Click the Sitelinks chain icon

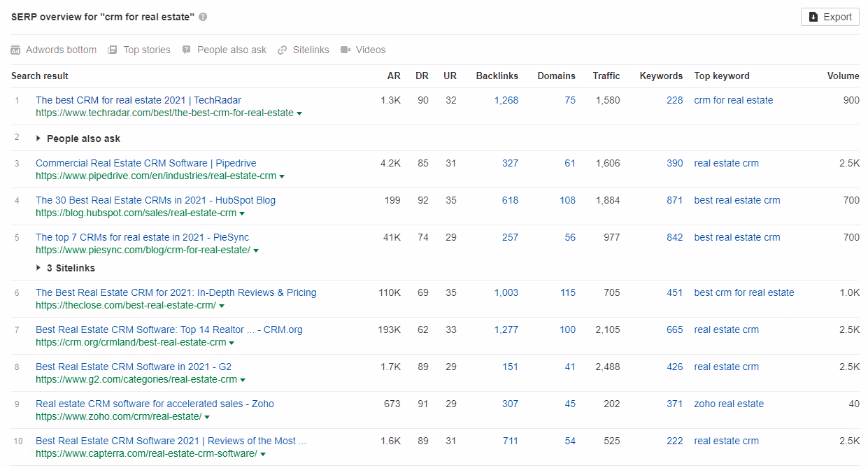point(282,50)
